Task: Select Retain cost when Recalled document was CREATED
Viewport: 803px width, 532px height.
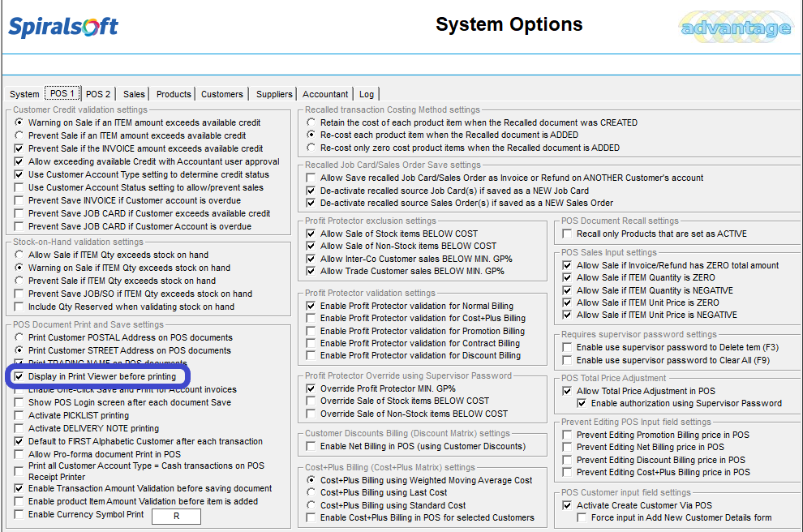Action: pos(311,122)
